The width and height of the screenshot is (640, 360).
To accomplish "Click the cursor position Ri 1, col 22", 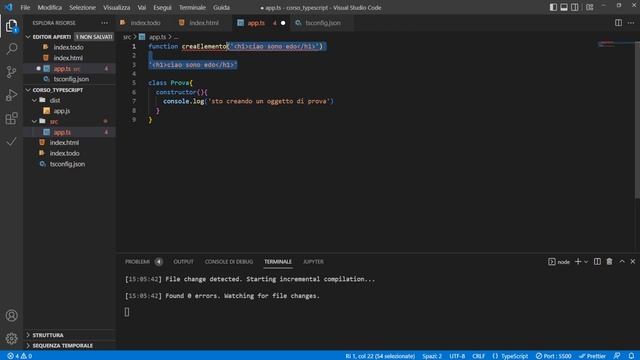I will [x=380, y=356].
